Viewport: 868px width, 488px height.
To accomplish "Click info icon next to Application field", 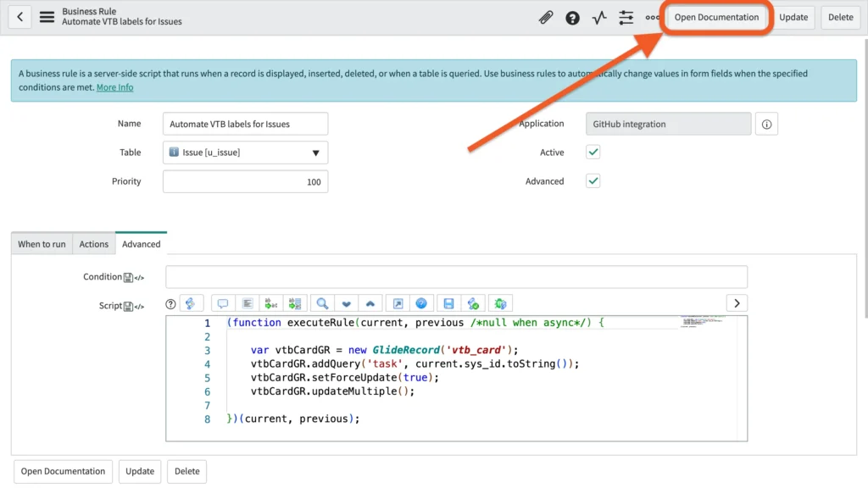I will coord(766,124).
